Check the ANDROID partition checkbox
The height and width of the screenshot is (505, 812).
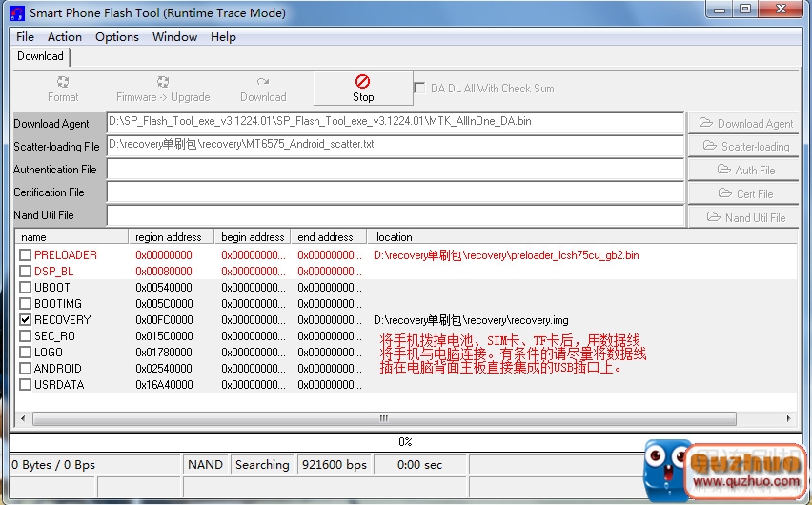(x=26, y=369)
